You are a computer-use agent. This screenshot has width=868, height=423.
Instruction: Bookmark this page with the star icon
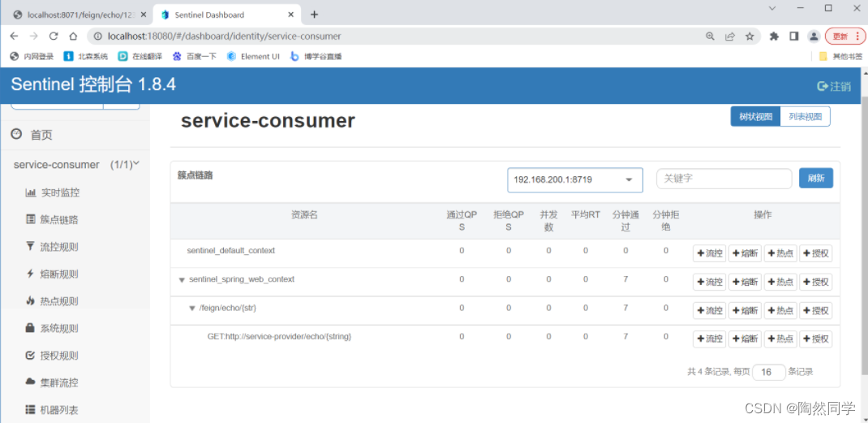tap(750, 36)
